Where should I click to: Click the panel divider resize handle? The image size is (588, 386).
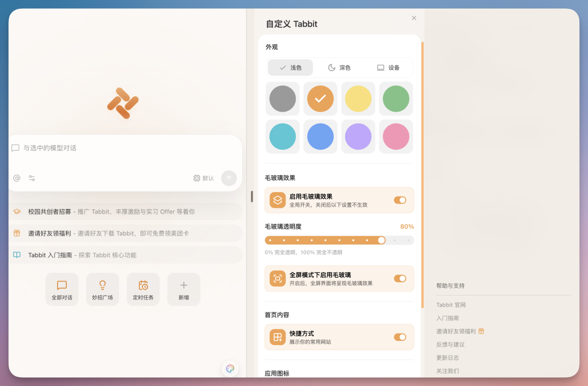point(252,197)
